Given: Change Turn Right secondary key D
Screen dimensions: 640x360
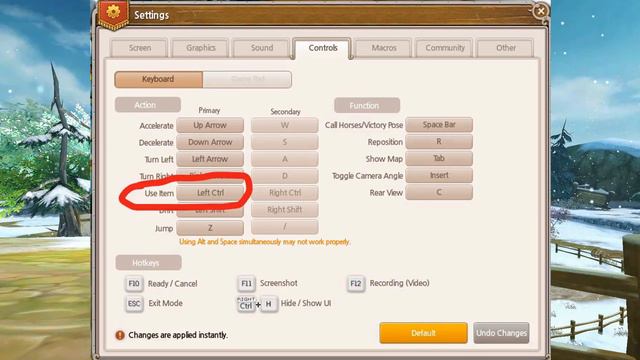Looking at the screenshot, I should pyautogui.click(x=284, y=176).
